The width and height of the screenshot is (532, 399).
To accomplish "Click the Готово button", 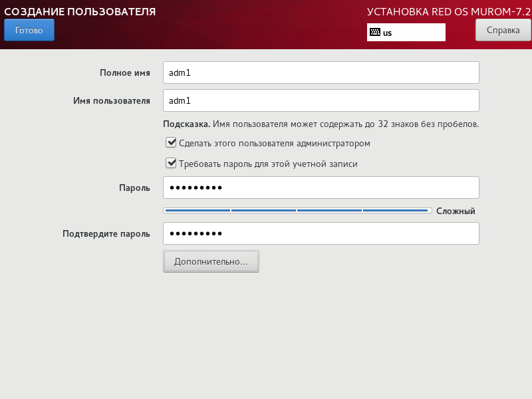I will tap(29, 30).
